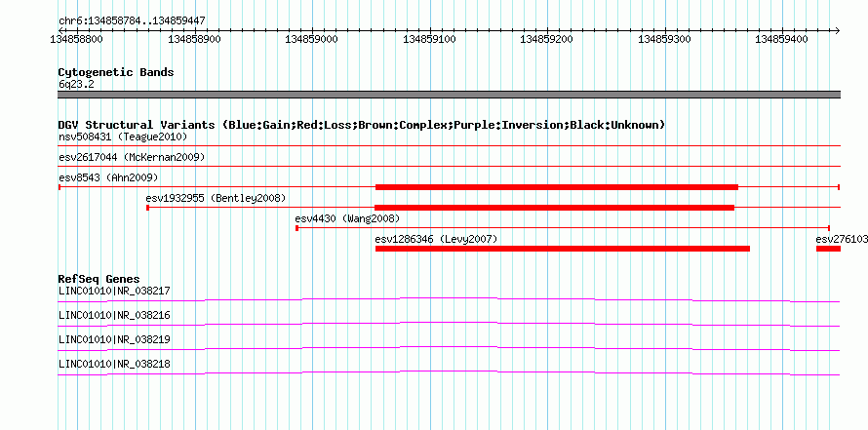Click the chr6:134858784..134859447 region label

[132, 20]
